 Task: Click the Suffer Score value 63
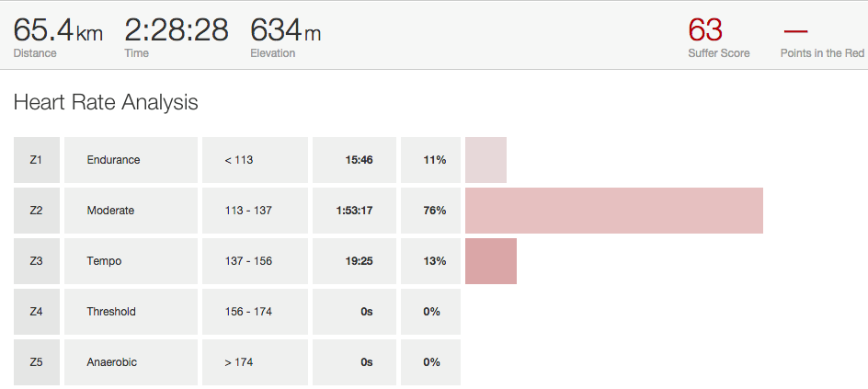click(x=705, y=30)
